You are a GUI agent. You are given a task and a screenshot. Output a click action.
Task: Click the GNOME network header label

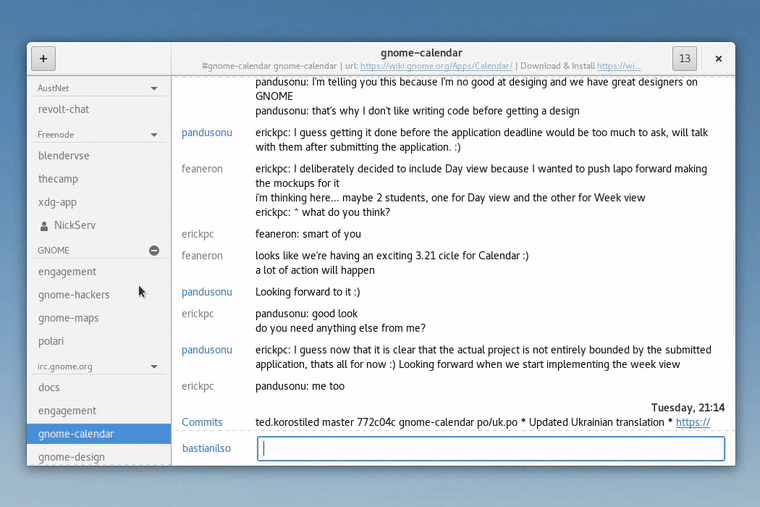point(53,251)
